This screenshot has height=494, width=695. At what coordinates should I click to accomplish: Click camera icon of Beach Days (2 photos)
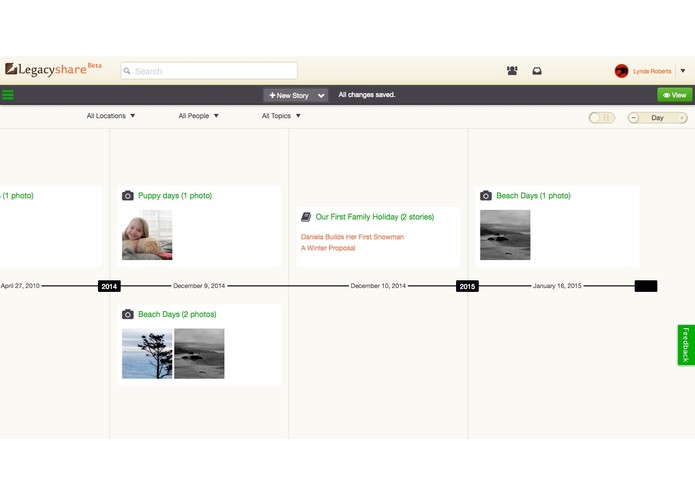point(128,314)
